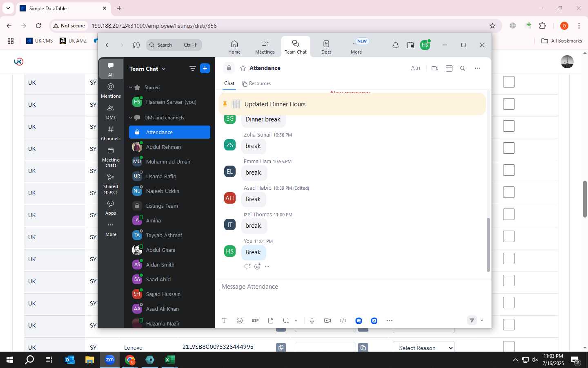Open chat with Muhammad Umair
This screenshot has width=588, height=368.
point(169,162)
